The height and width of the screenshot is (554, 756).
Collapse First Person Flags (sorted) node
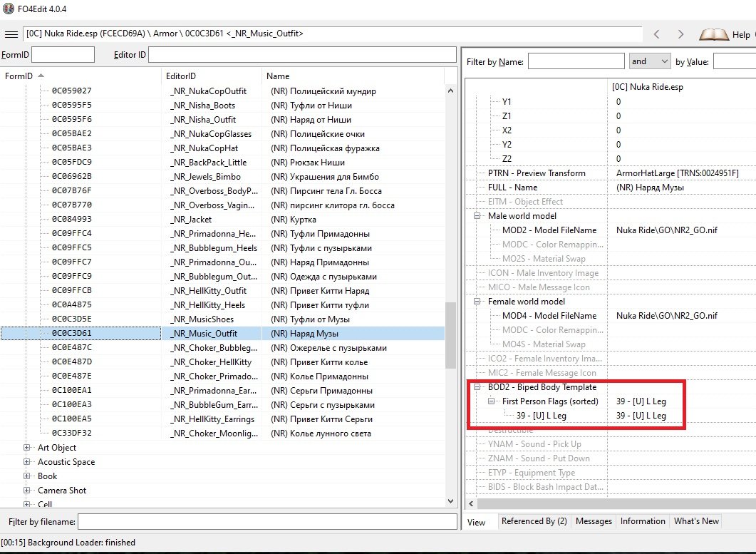491,401
